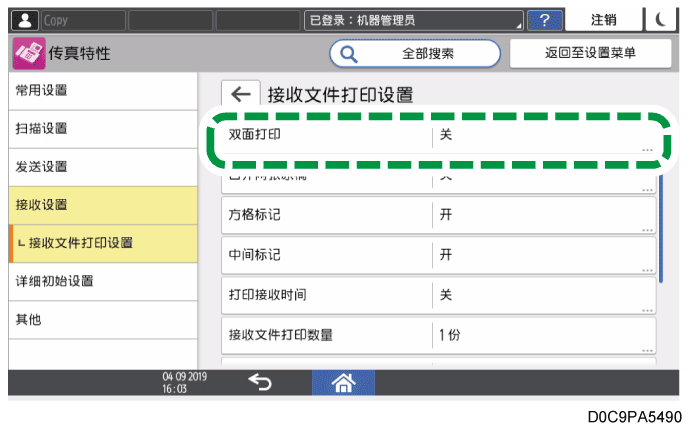Select 发送设置 in sidebar
Screen dimensions: 691x427
pos(103,167)
